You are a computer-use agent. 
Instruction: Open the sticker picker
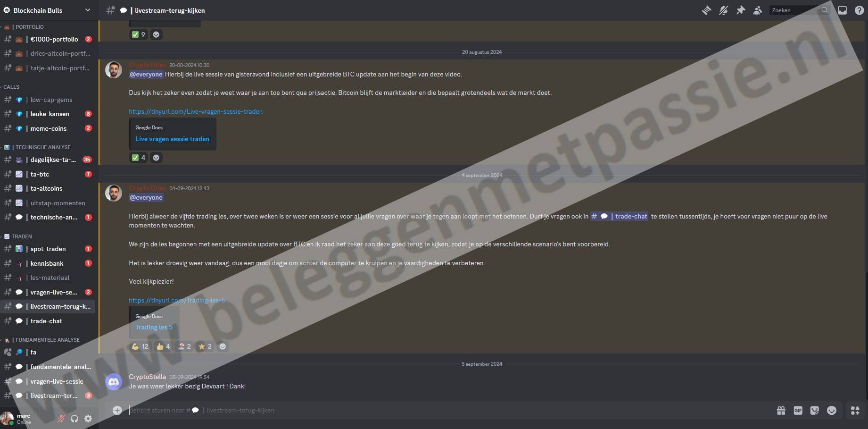tap(814, 411)
